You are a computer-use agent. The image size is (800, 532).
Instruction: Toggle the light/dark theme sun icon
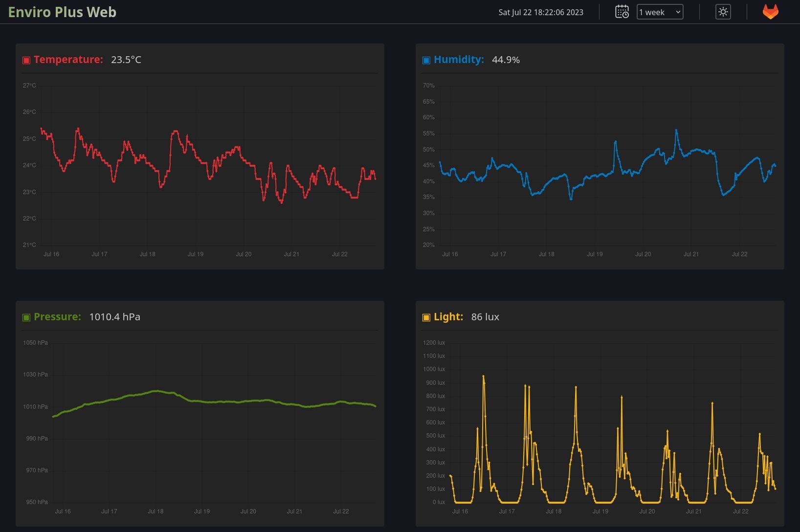click(723, 12)
